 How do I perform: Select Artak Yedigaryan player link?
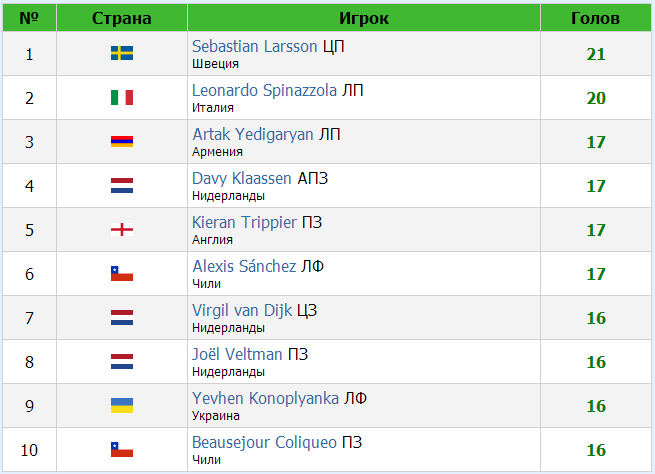pos(253,134)
